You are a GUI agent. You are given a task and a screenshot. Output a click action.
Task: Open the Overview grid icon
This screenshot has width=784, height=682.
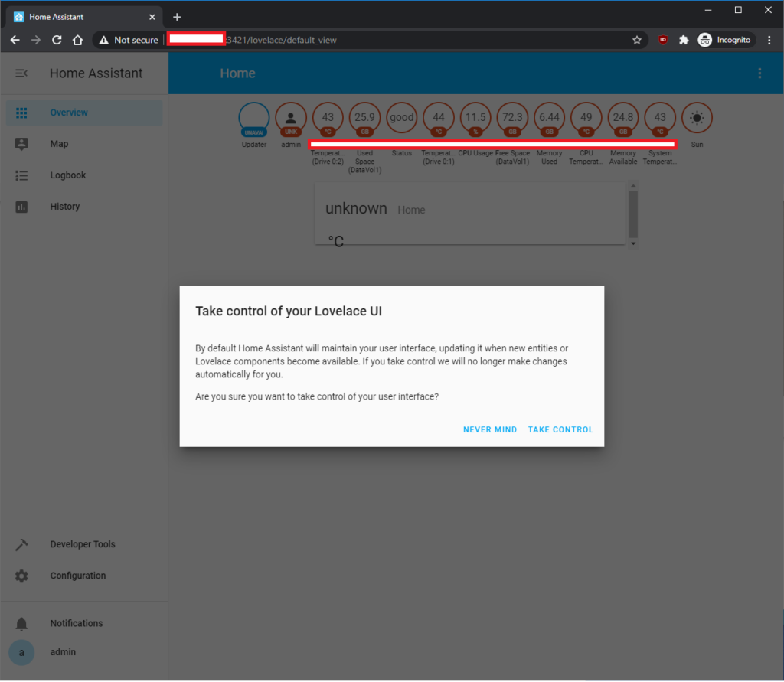coord(21,113)
